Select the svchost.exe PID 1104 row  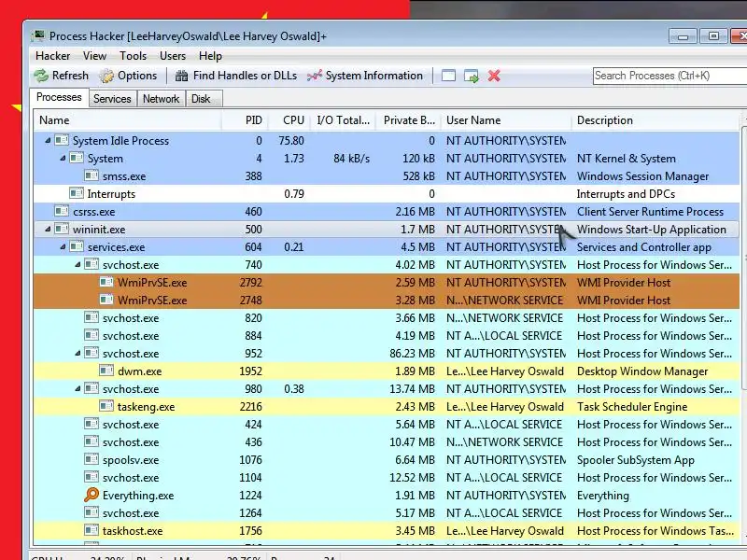pyautogui.click(x=387, y=477)
